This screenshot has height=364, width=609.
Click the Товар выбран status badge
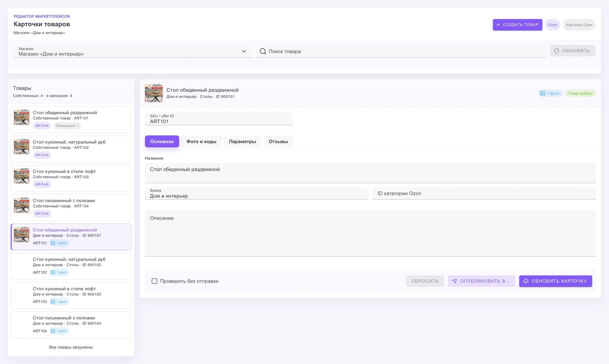(x=580, y=93)
